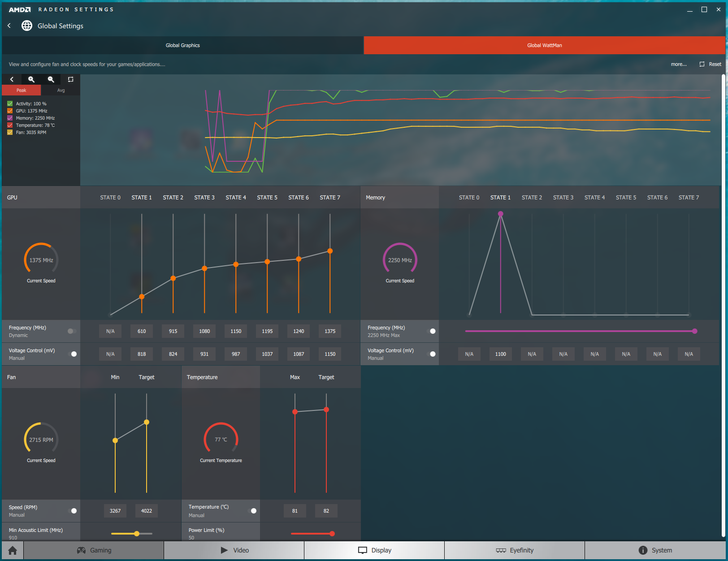Toggle GPU Frequency Dynamic switch
Screen dimensions: 728x561
coord(72,331)
